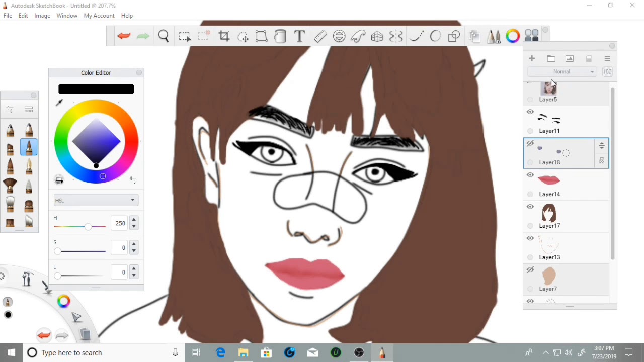The height and width of the screenshot is (362, 644).
Task: Open the Draw Styles shapes tool
Action: click(454, 36)
